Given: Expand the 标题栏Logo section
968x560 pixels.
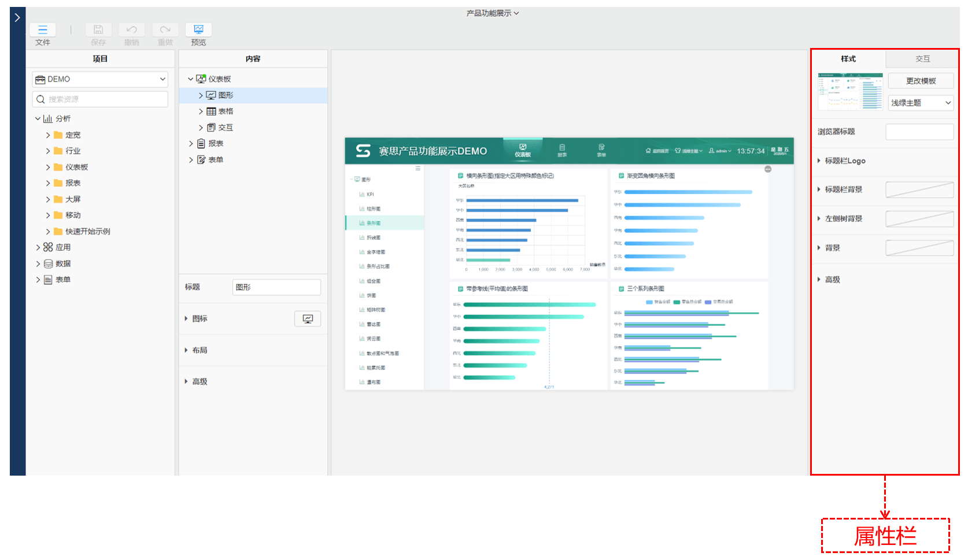Looking at the screenshot, I should click(x=819, y=161).
